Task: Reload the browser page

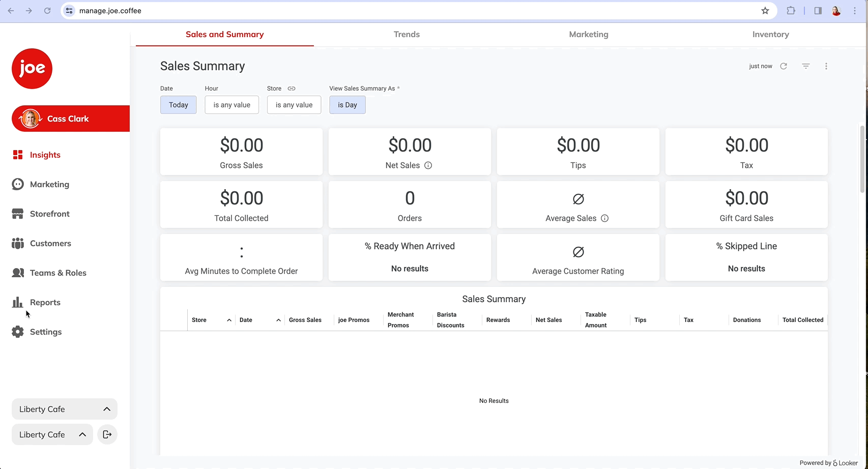Action: pos(47,11)
